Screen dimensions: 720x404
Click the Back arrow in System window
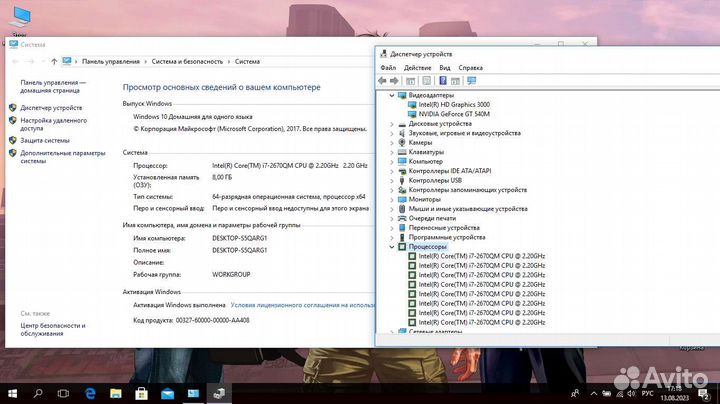(16, 62)
